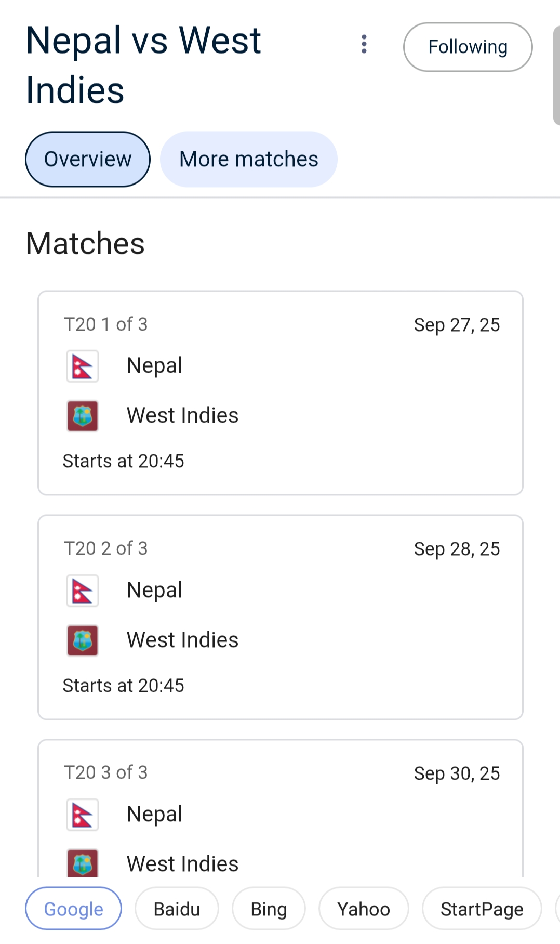Open the Sep 30, 25 match card
The height and width of the screenshot is (944, 560).
(281, 808)
